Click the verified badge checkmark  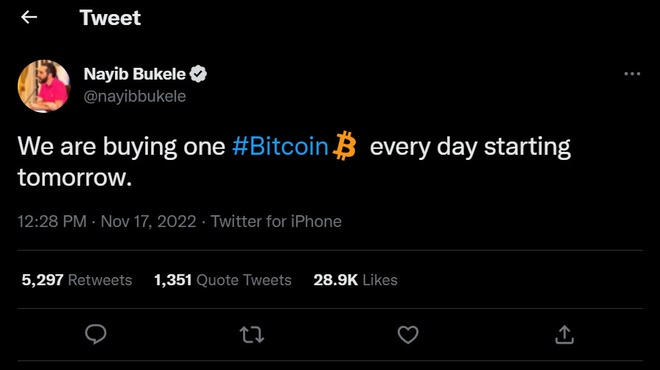198,74
